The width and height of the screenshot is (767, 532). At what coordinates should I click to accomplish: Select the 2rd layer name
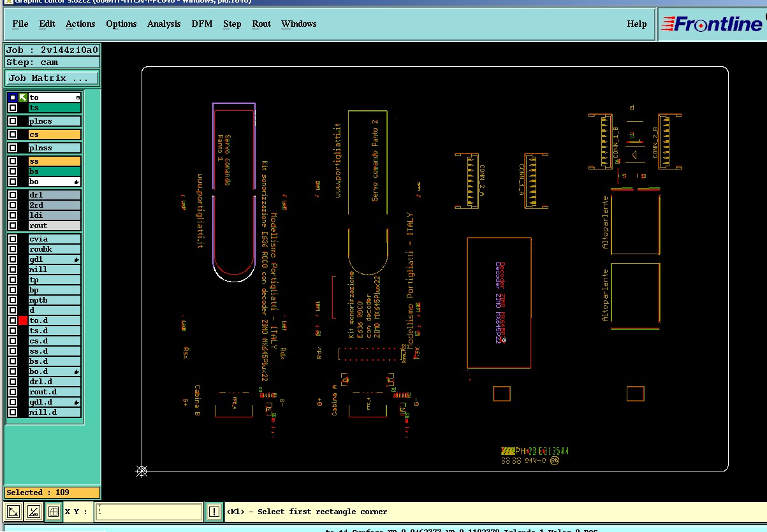[54, 205]
